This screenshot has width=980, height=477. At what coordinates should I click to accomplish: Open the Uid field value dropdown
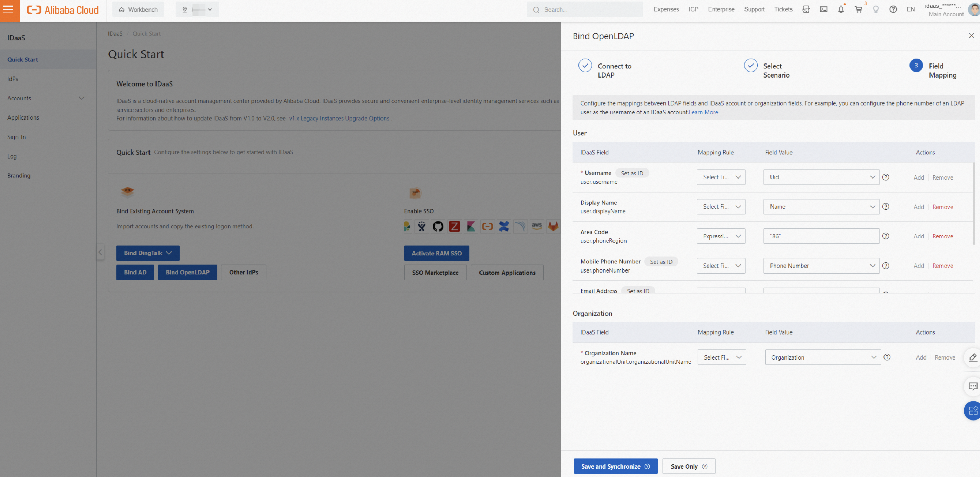821,177
